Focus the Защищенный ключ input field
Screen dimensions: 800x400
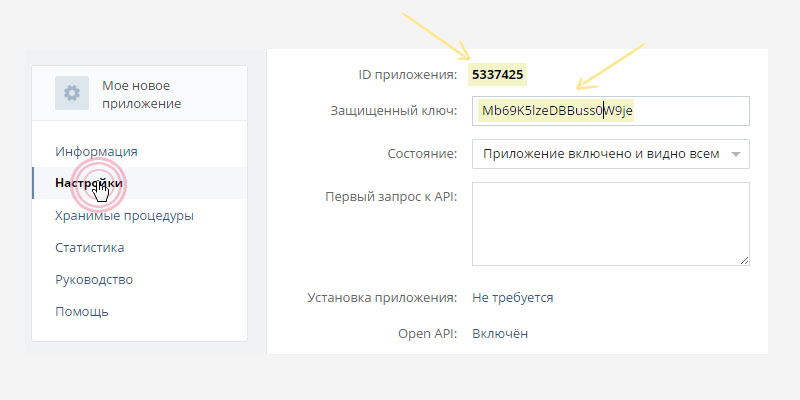click(610, 110)
